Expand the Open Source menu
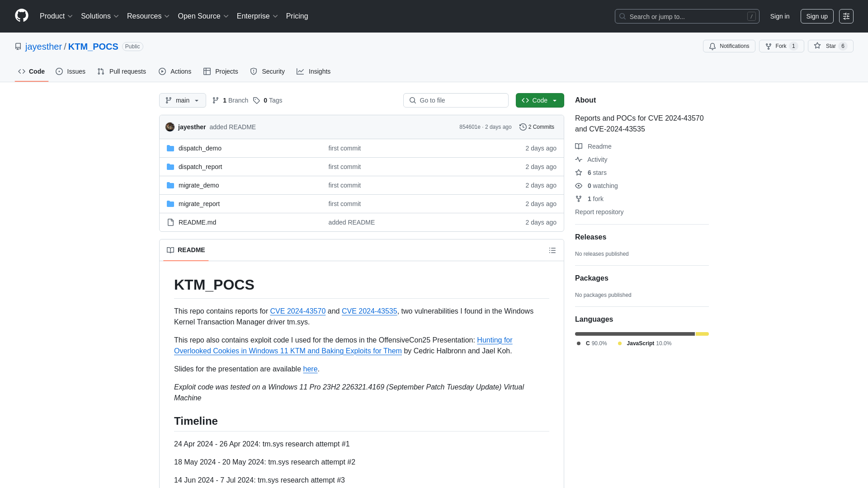868x488 pixels. [203, 16]
